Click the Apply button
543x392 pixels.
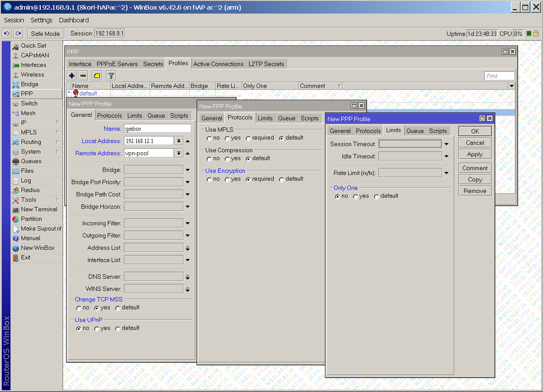[x=475, y=154]
